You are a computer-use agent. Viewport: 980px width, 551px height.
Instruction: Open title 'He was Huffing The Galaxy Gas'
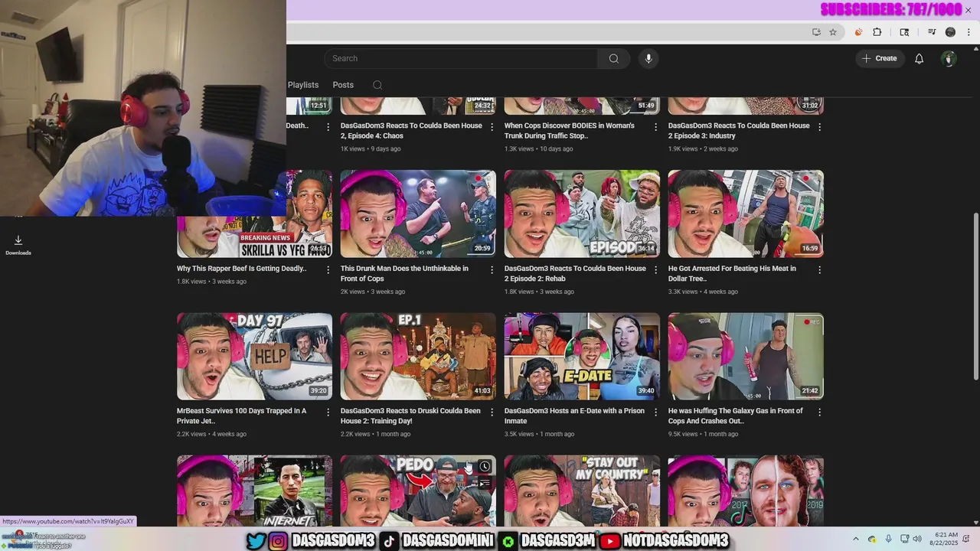click(x=735, y=416)
